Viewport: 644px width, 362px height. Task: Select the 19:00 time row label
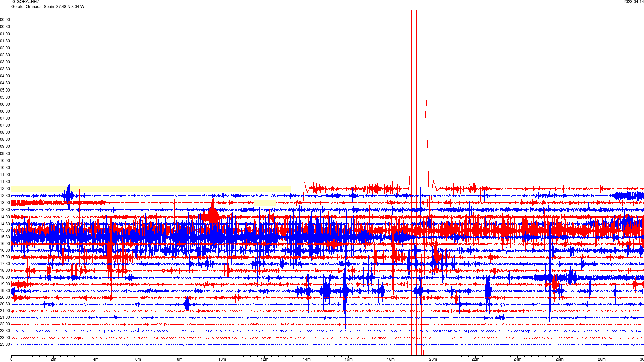[5, 284]
